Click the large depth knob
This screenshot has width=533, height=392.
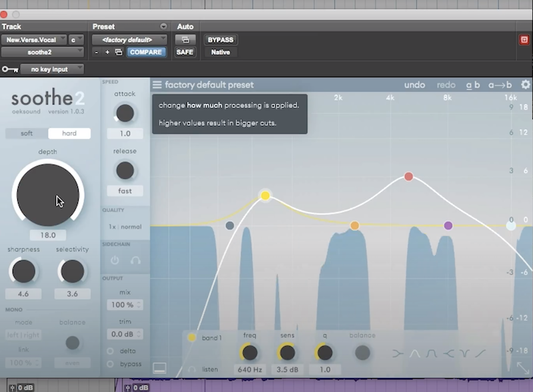tap(48, 194)
